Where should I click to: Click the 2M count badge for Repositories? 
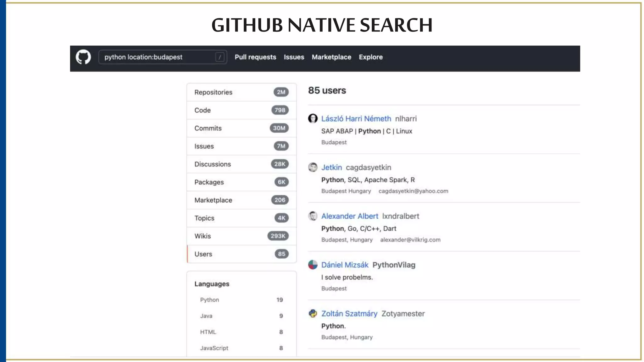click(x=281, y=92)
